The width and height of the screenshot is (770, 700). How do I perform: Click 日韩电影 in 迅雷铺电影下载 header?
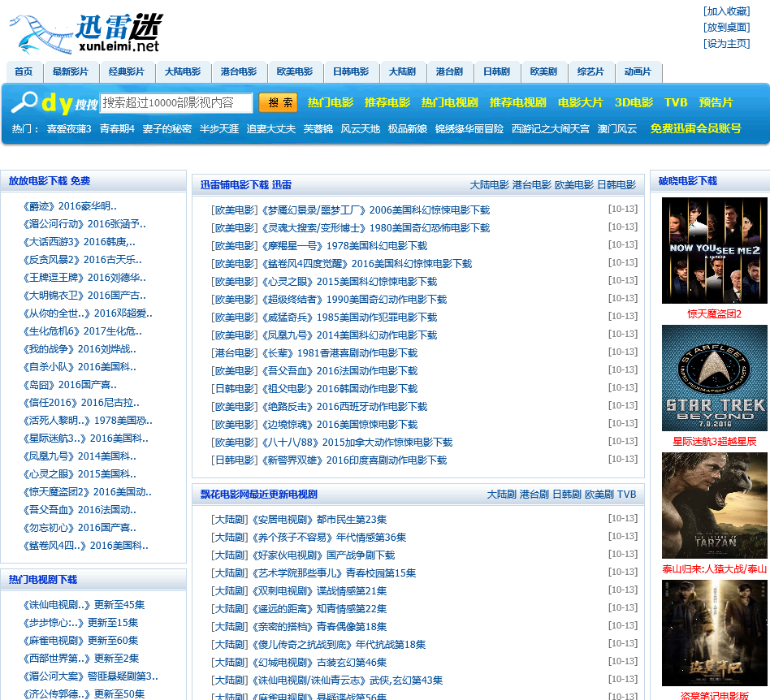[616, 185]
